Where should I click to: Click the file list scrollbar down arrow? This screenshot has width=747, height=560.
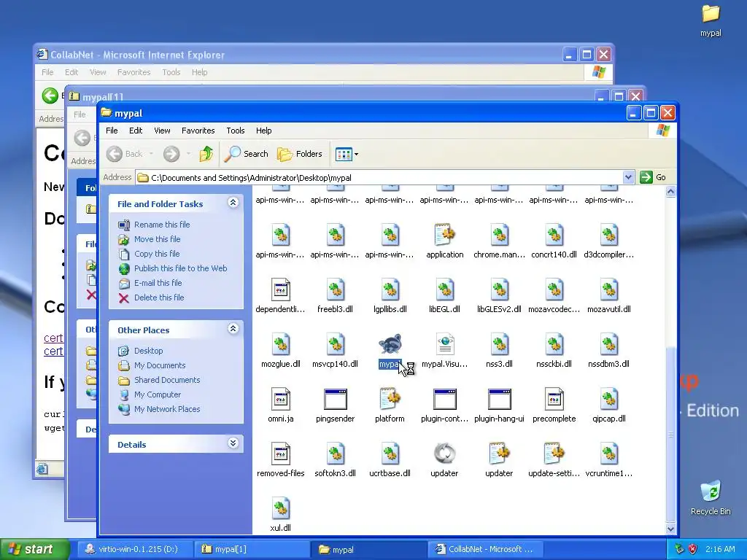coord(671,529)
